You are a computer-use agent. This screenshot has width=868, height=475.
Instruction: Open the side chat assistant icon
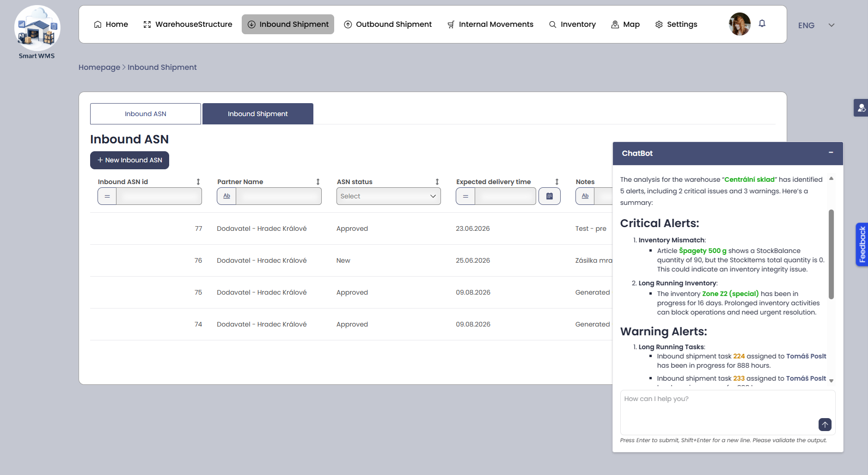coord(861,108)
